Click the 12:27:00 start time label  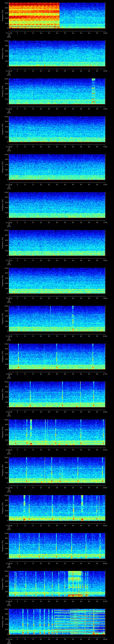pyautogui.click(x=9, y=639)
